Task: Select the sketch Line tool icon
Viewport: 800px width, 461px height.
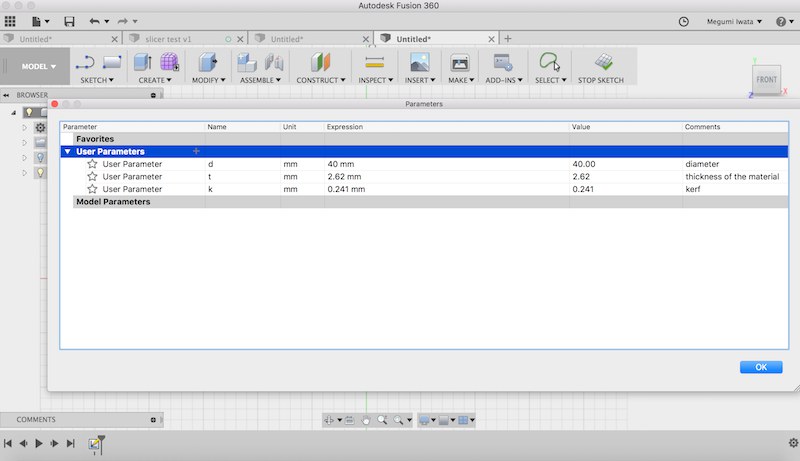Action: pos(85,63)
